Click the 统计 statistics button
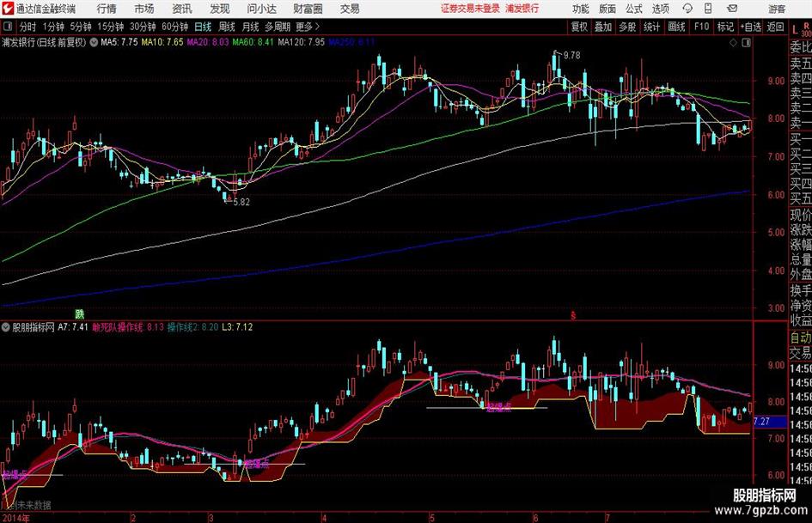The image size is (812, 523). coord(651,27)
